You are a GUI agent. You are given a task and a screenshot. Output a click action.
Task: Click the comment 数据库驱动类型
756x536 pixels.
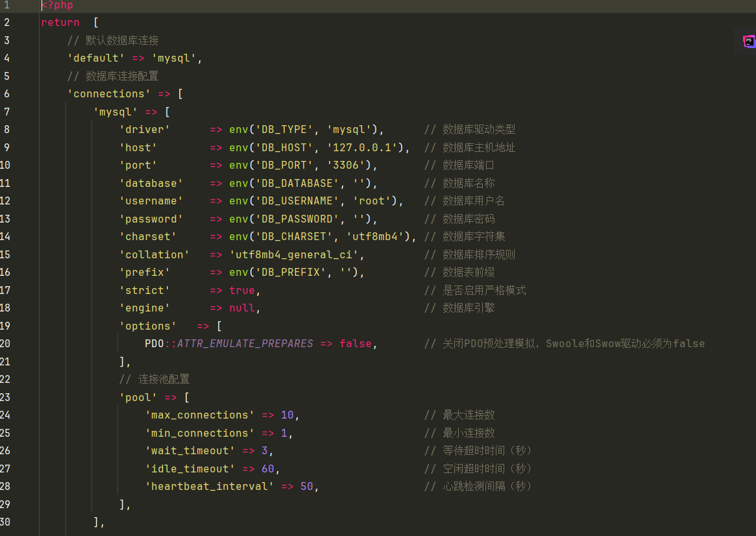pos(470,130)
